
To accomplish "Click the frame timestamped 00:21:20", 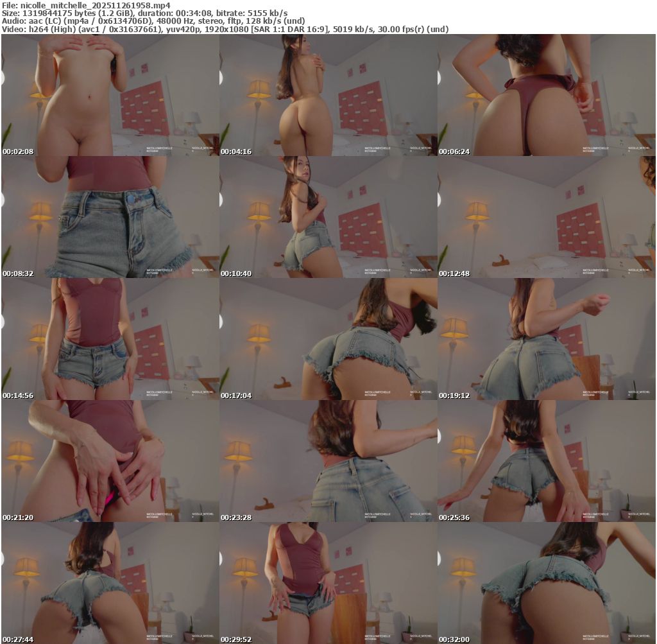I will tap(110, 461).
